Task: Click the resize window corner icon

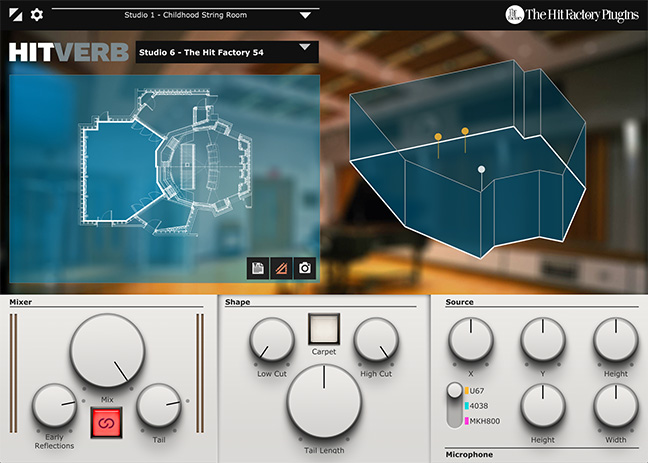Action: tap(15, 15)
